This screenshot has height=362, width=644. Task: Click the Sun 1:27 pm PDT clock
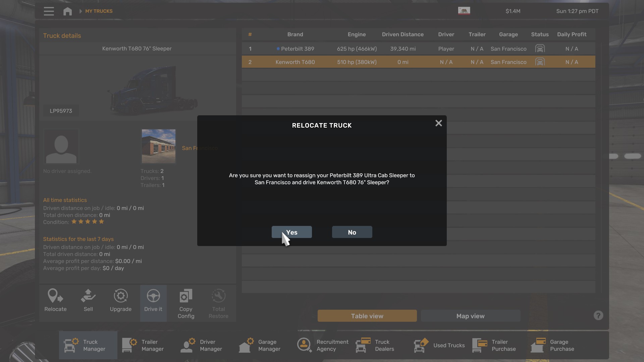coord(577,11)
